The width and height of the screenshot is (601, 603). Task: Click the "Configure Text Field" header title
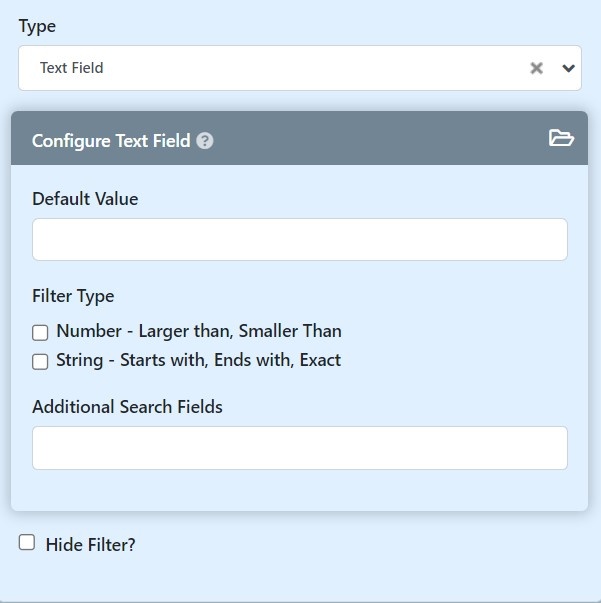(x=111, y=141)
